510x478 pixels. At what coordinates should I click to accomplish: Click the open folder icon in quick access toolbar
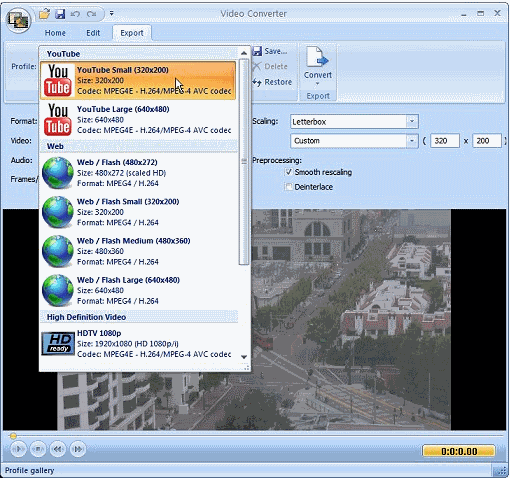point(44,14)
